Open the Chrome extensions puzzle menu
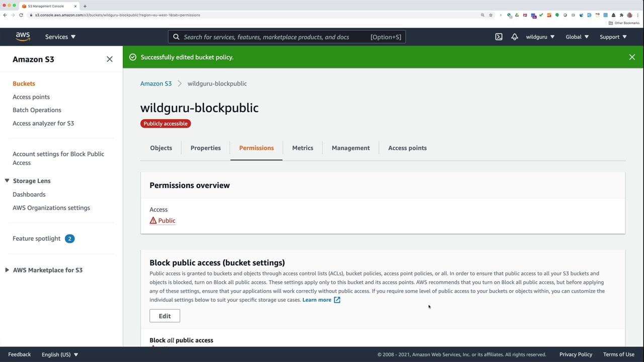 click(621, 15)
